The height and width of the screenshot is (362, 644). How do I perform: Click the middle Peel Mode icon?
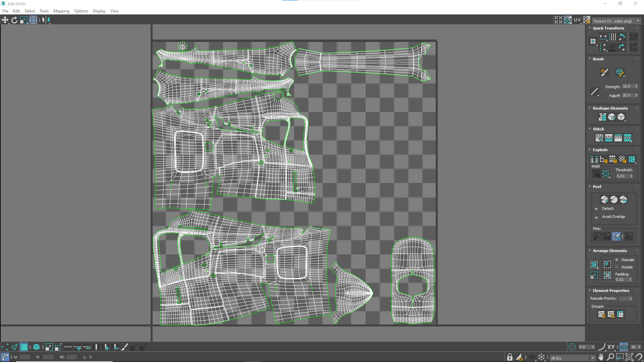614,199
